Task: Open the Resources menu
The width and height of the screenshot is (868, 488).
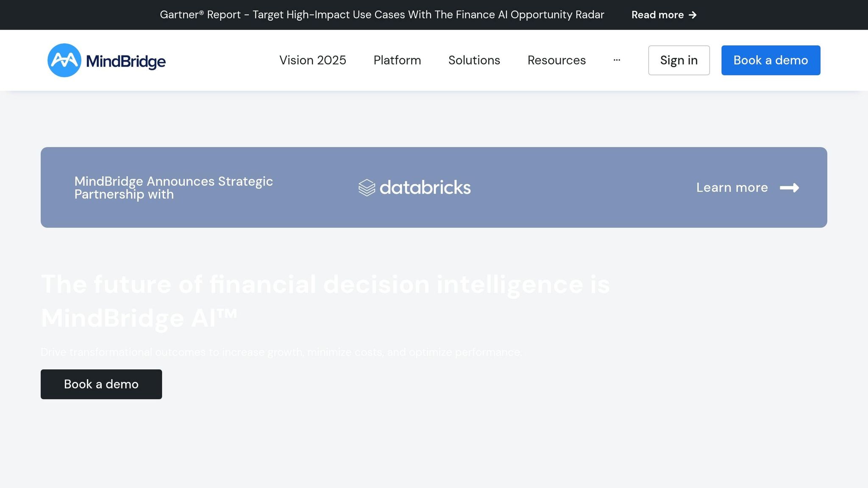Action: click(556, 60)
